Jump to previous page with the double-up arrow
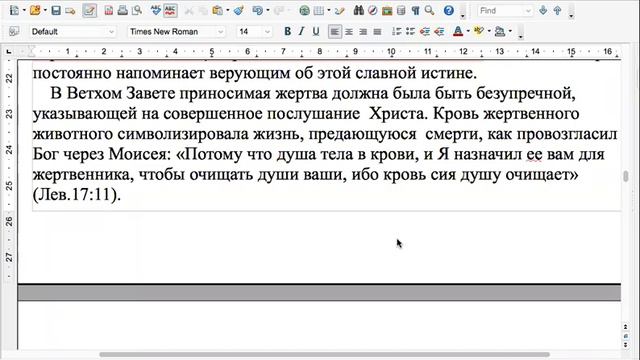The image size is (640, 360). (625, 327)
